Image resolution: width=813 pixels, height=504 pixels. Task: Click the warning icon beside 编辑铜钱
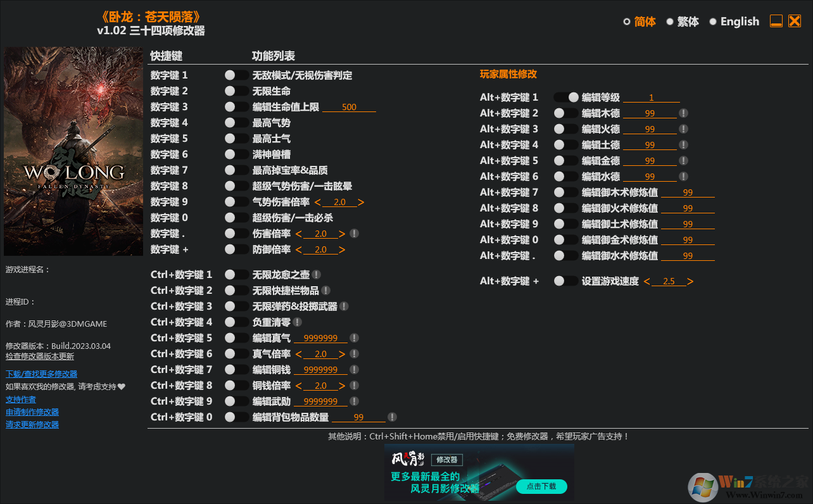pos(355,369)
